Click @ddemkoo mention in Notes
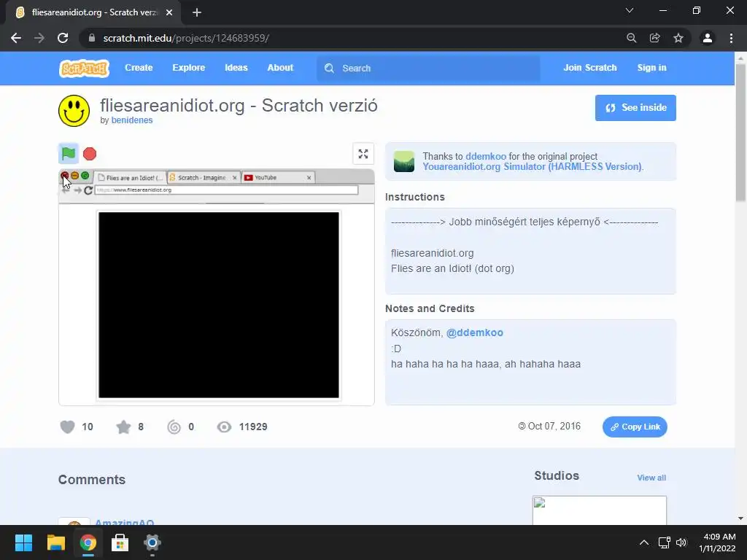This screenshot has width=747, height=560. [474, 332]
